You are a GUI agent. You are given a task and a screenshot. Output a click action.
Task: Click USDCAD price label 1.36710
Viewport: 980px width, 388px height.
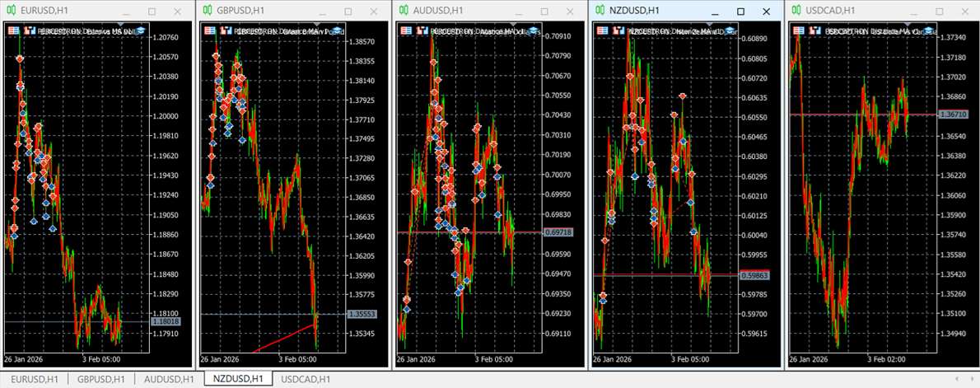953,114
